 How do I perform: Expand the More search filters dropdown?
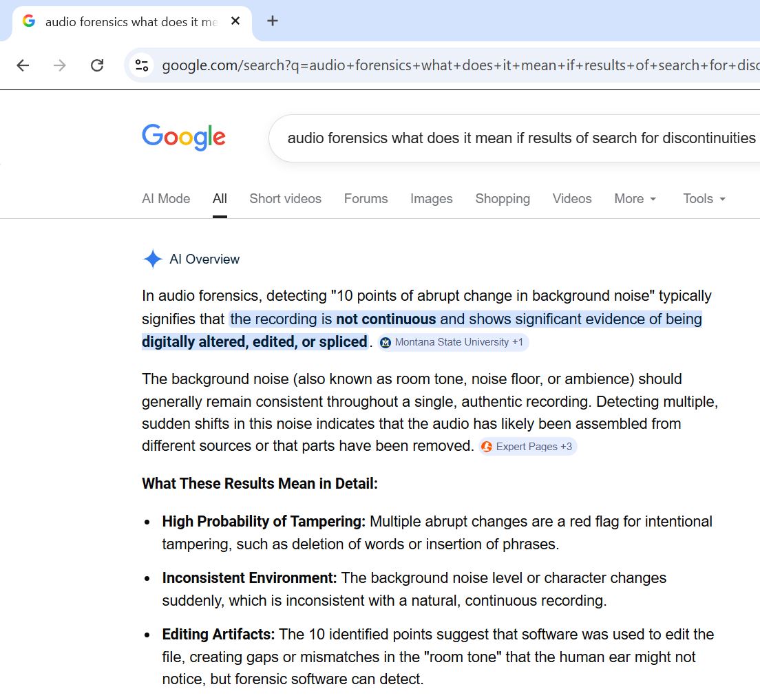point(635,199)
